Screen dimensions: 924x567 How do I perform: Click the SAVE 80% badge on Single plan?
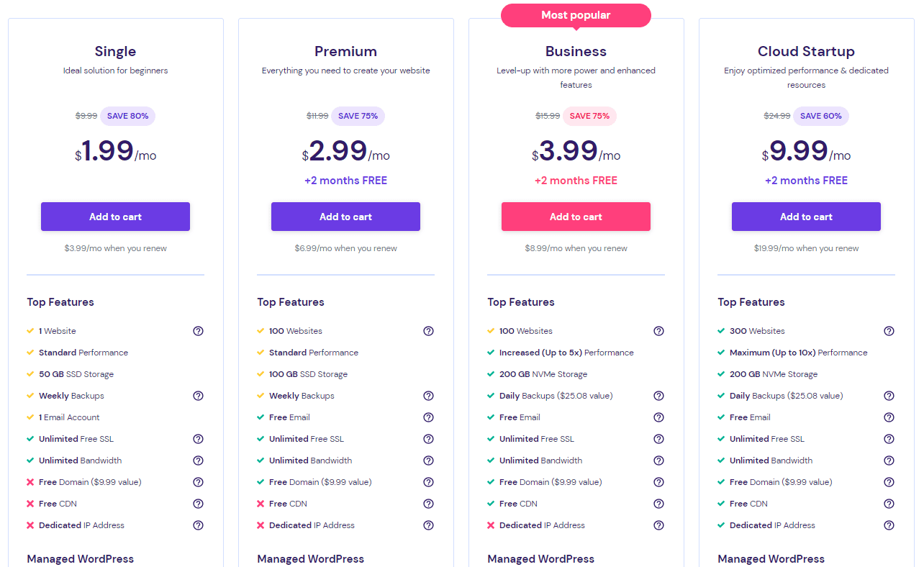[x=127, y=116]
